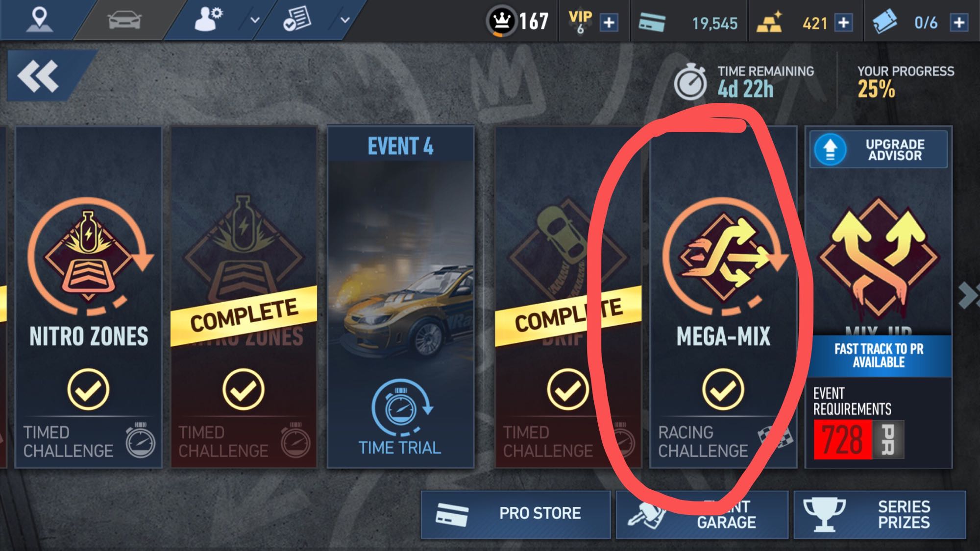Click the completed Nitro Zones checkmark
Image resolution: width=980 pixels, height=551 pixels.
(243, 389)
